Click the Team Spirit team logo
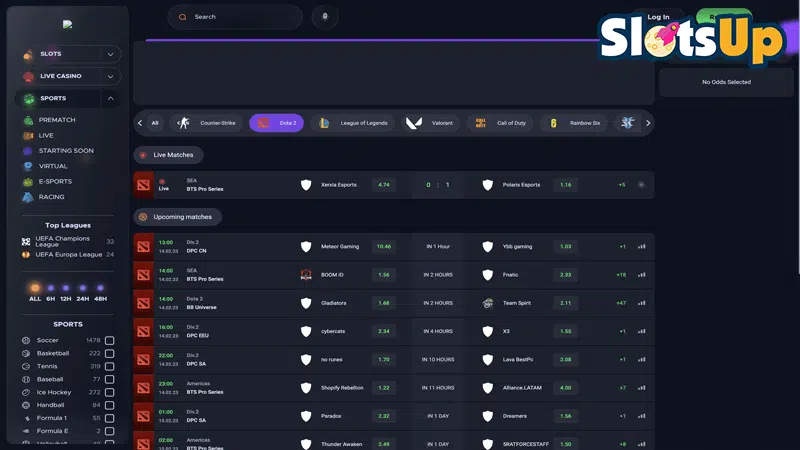Image resolution: width=800 pixels, height=450 pixels. pos(488,303)
